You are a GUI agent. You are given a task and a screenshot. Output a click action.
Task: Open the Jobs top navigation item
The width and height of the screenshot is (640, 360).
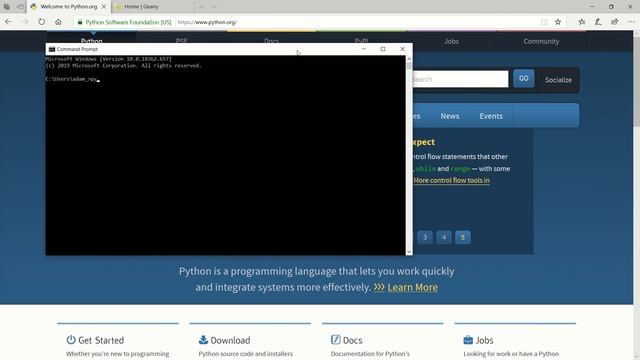click(x=451, y=41)
